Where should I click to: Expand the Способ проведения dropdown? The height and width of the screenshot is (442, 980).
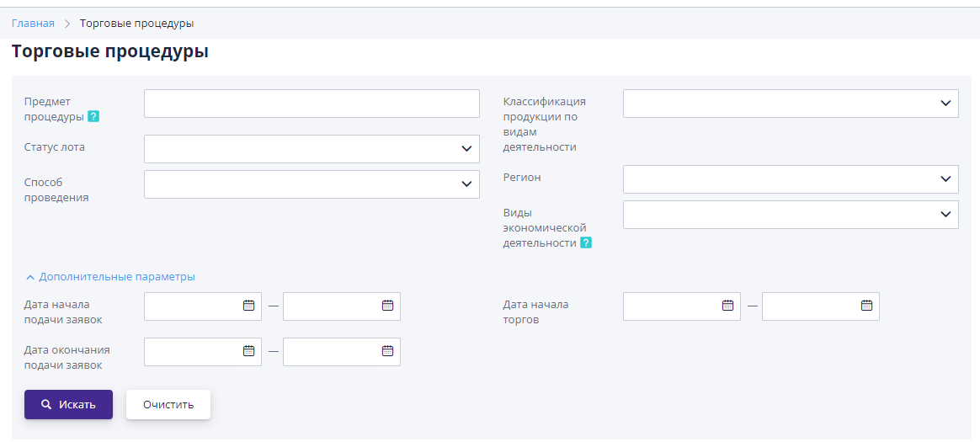(x=312, y=184)
